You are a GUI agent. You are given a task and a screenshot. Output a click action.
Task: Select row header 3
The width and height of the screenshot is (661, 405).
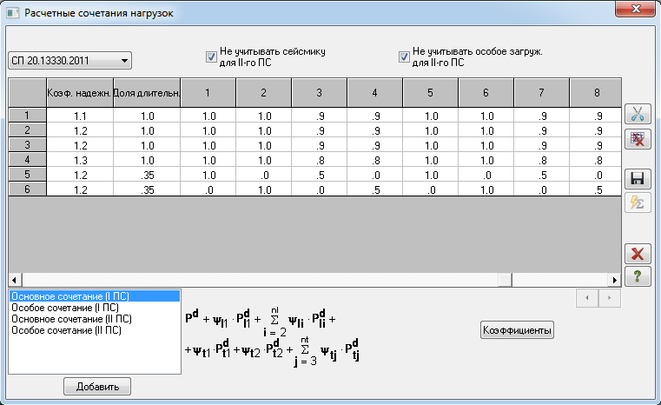tap(27, 145)
